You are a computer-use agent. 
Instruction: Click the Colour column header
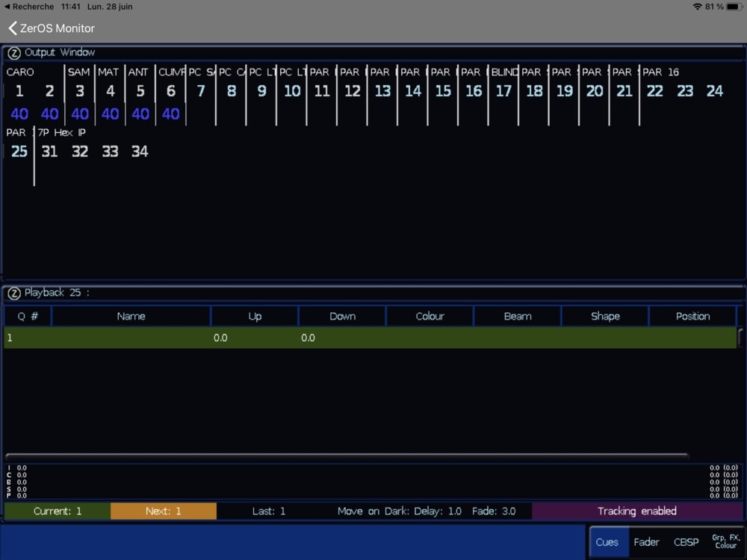click(430, 317)
